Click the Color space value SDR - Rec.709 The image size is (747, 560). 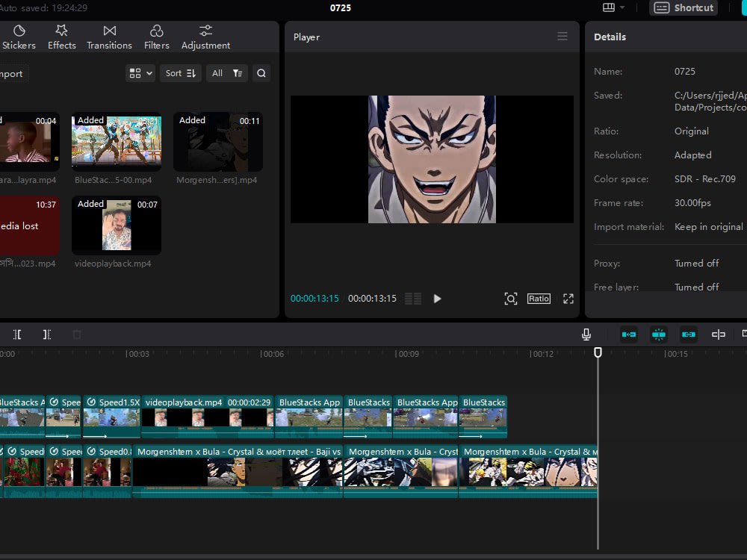click(704, 178)
